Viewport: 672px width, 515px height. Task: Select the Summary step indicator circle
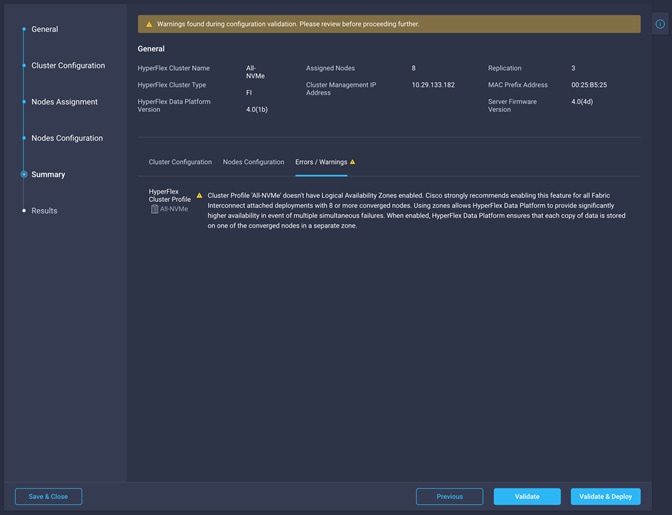point(24,174)
